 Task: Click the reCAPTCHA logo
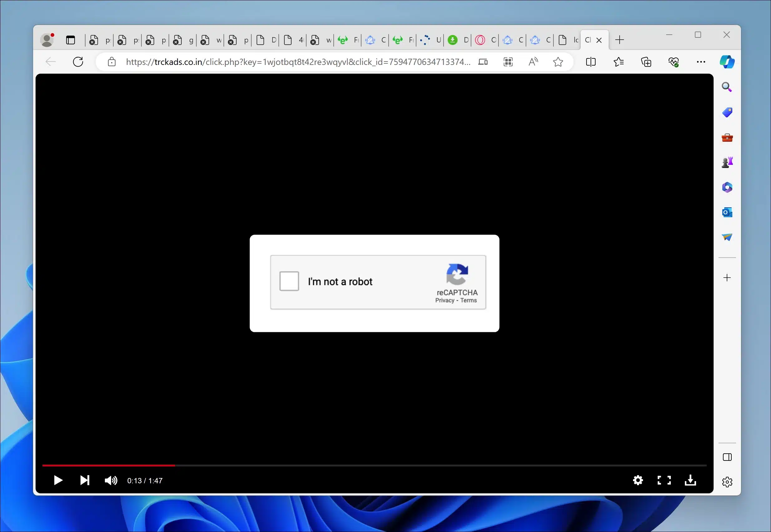tap(457, 274)
